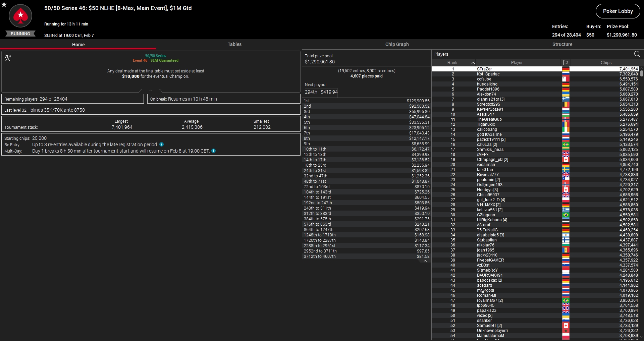Click the broadcast antenna icon
This screenshot has height=341, width=644.
pos(8,58)
